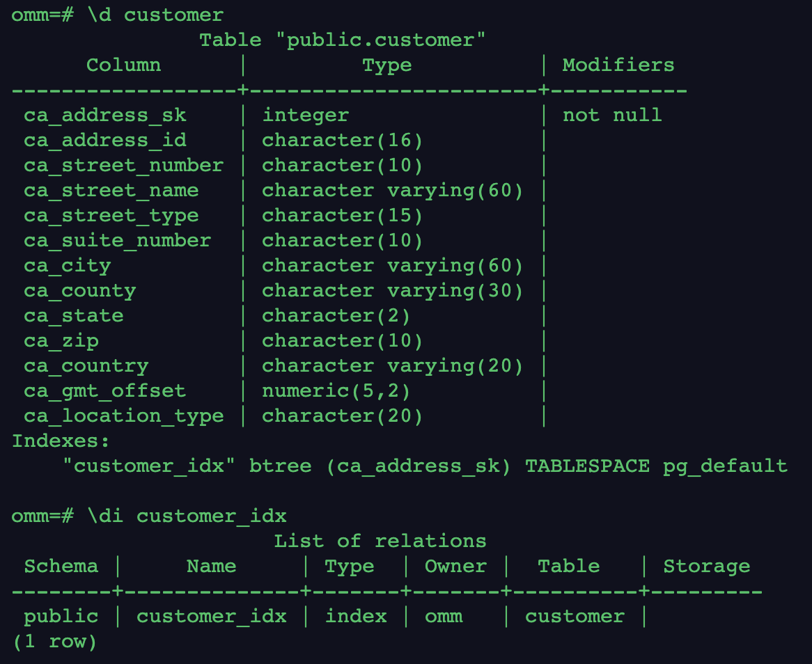Click the Table "public.customer" title
Screen dimensions: 812x664
[342, 40]
